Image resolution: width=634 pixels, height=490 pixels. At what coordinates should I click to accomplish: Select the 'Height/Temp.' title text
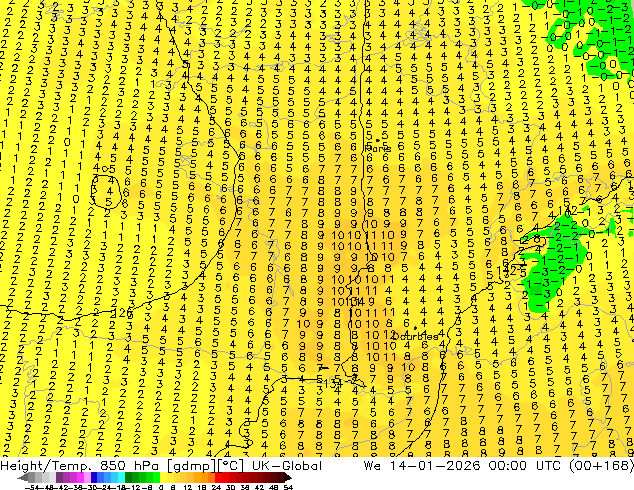[44, 465]
